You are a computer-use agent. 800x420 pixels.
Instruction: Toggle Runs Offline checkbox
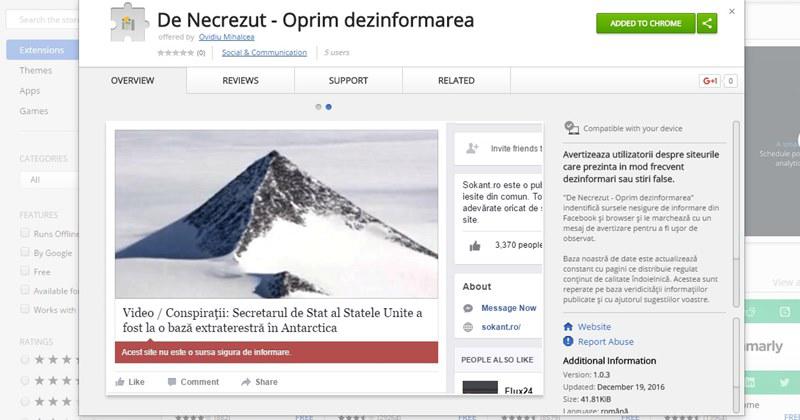click(x=24, y=233)
